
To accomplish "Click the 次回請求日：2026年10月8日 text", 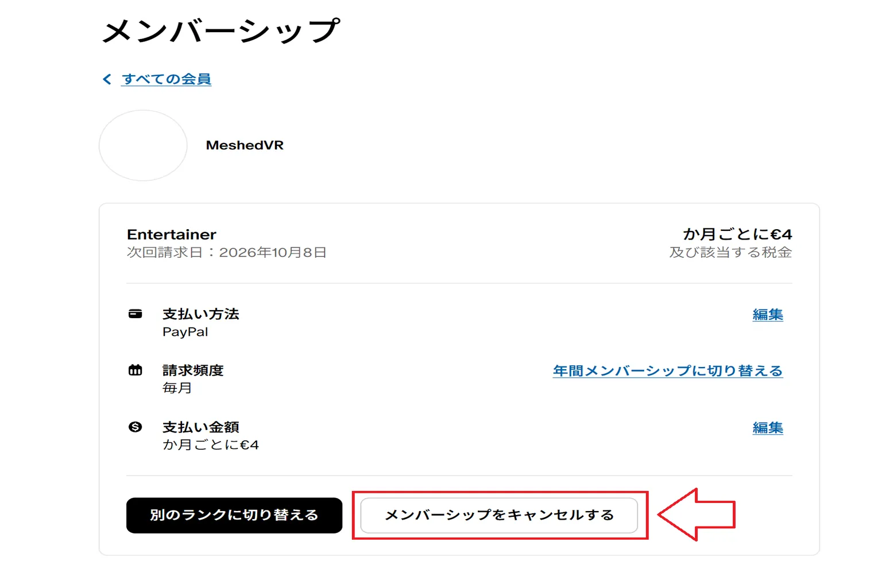I will pyautogui.click(x=227, y=253).
